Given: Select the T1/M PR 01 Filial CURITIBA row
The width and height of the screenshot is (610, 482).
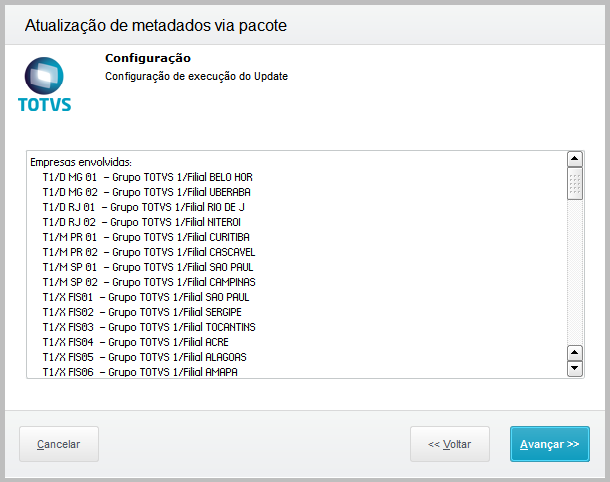Looking at the screenshot, I should point(146,237).
